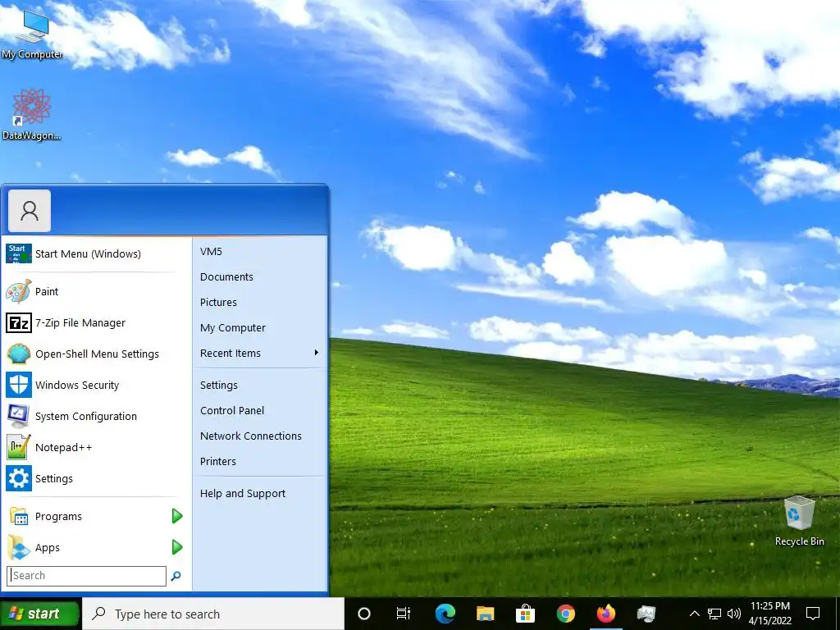Expand Recent Items submenu arrow
The width and height of the screenshot is (840, 630).
317,353
